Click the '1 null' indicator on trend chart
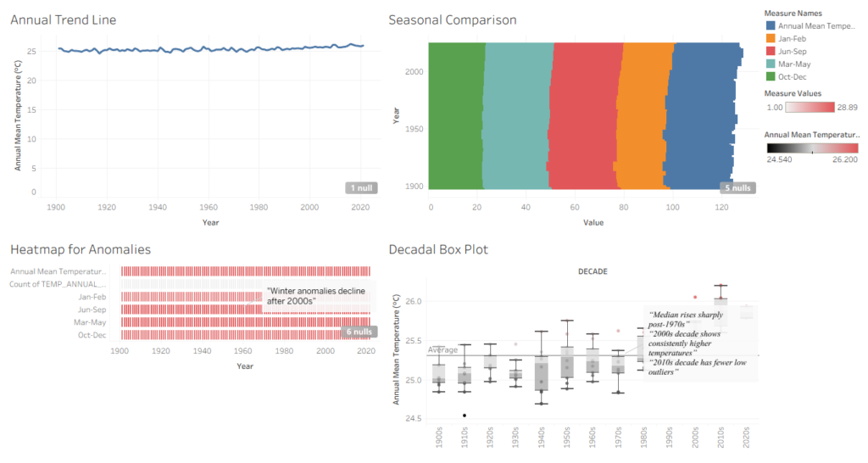 (361, 187)
